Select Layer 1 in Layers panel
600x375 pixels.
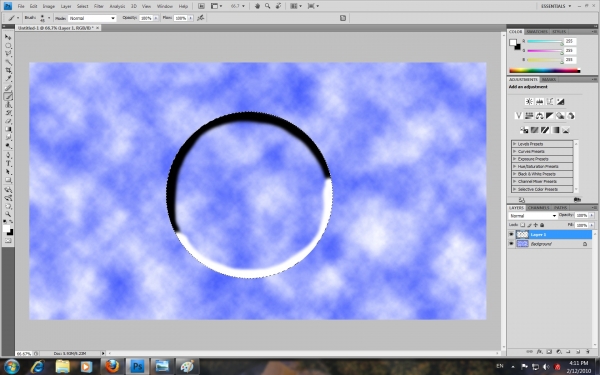click(550, 234)
